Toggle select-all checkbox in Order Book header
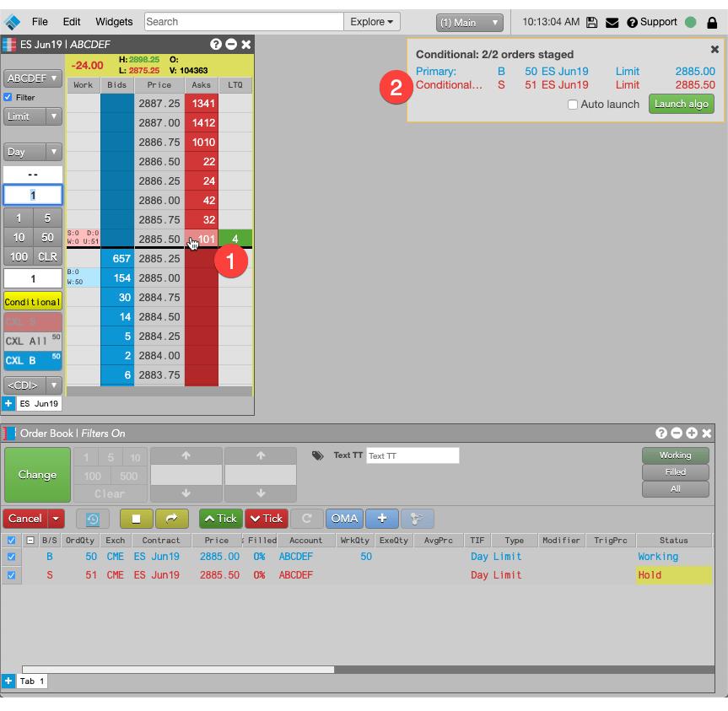This screenshot has height=711, width=728. coord(12,541)
